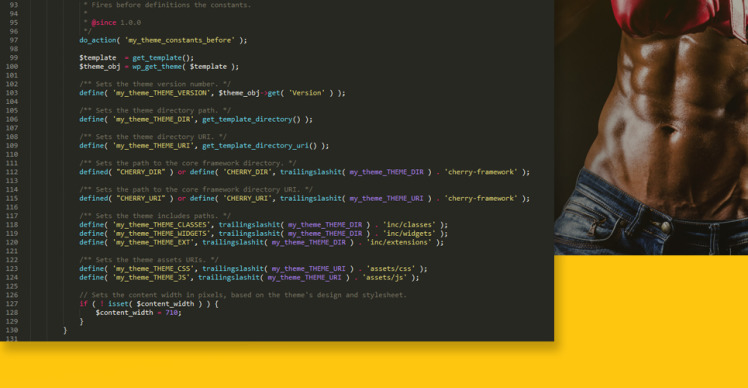Click the @since tag in the comment
The image size is (748, 388).
click(104, 22)
